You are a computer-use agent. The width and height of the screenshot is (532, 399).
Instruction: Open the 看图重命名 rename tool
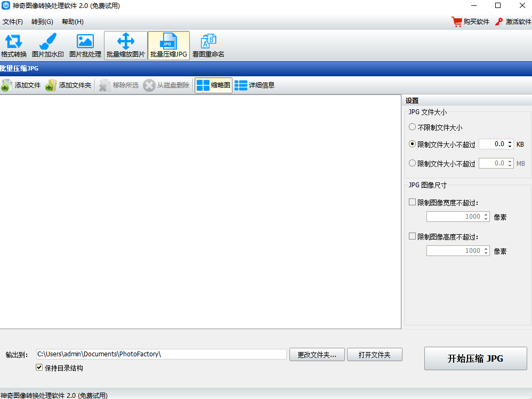208,45
